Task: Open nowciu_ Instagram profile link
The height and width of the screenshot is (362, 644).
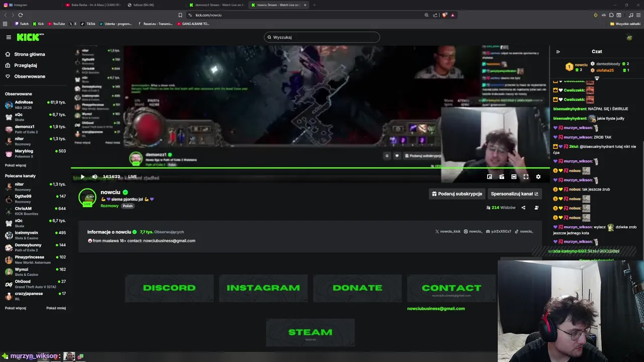Action: (x=473, y=231)
